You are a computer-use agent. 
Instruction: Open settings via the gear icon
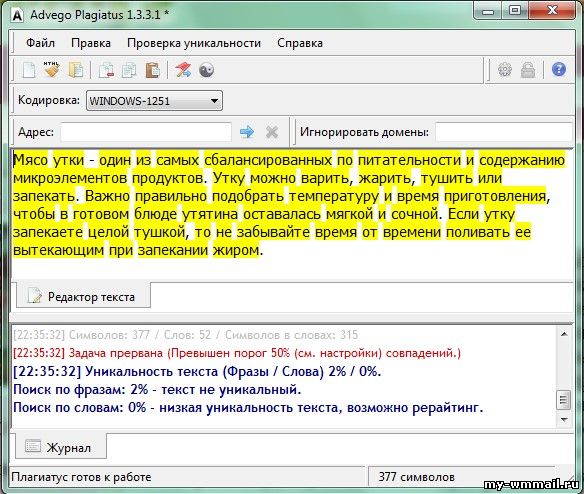click(x=505, y=70)
